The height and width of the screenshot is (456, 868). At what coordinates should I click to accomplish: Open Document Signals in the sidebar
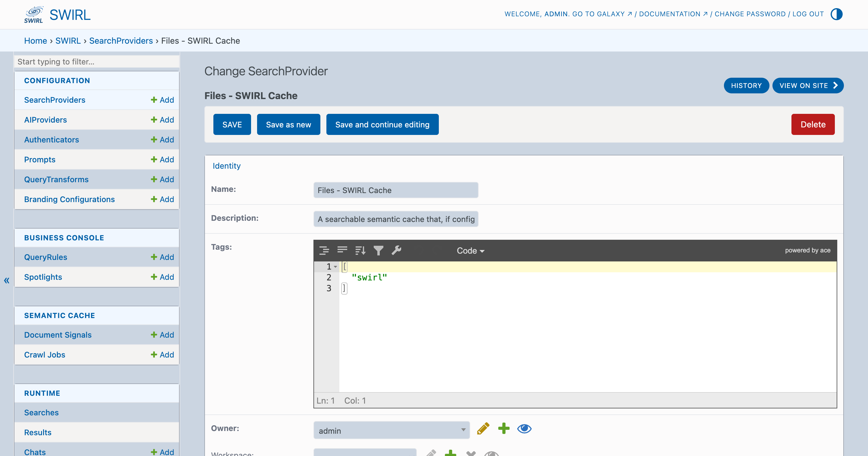pos(58,335)
